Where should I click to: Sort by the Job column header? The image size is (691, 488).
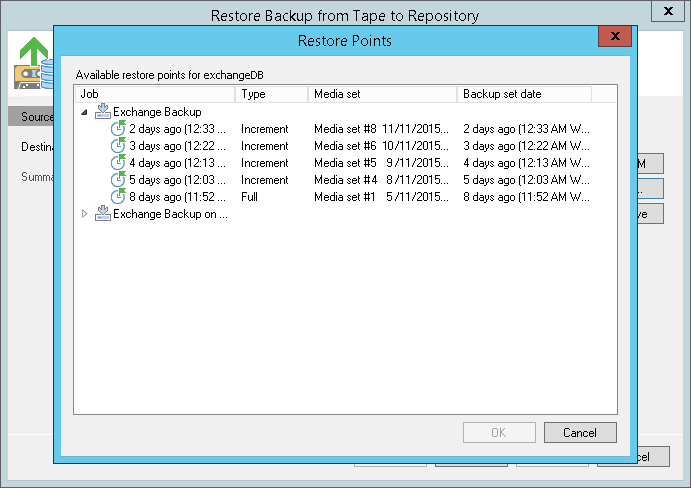(155, 94)
